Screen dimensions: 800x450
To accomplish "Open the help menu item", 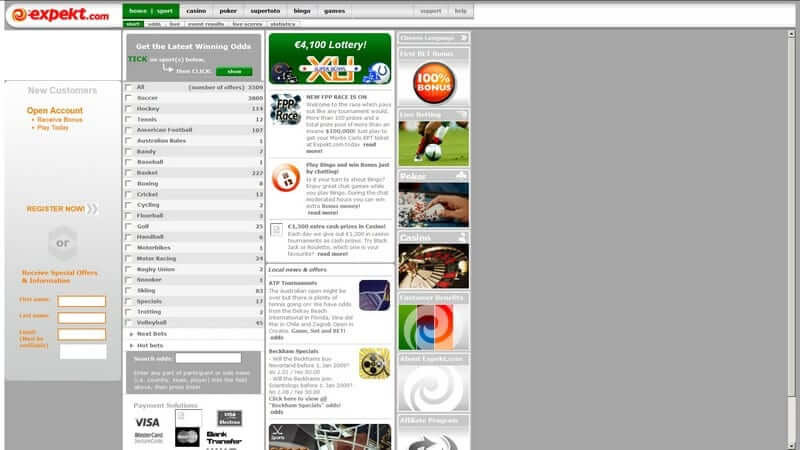I will pos(461,11).
